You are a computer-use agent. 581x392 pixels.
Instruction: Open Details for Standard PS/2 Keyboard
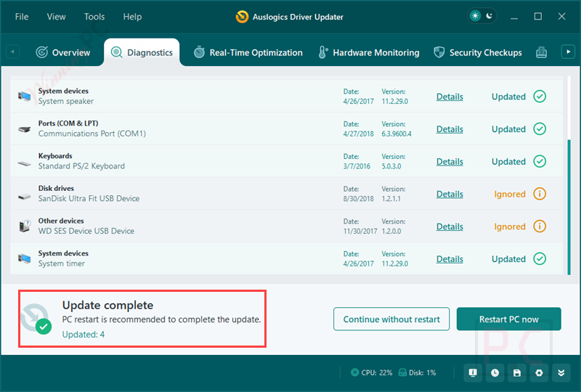pos(450,162)
